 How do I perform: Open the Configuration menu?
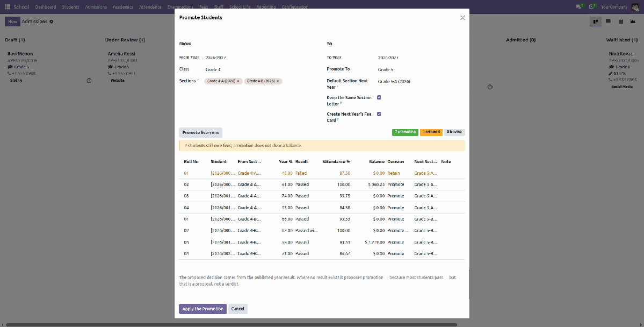(x=295, y=7)
